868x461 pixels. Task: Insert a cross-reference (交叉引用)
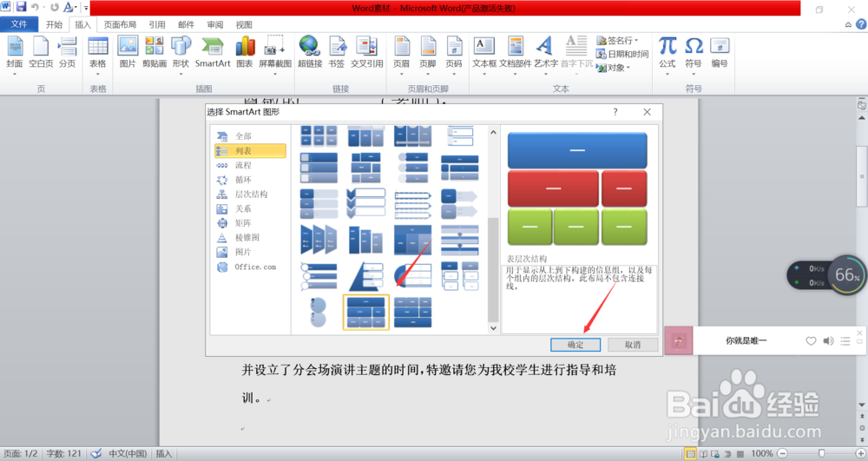[366, 53]
